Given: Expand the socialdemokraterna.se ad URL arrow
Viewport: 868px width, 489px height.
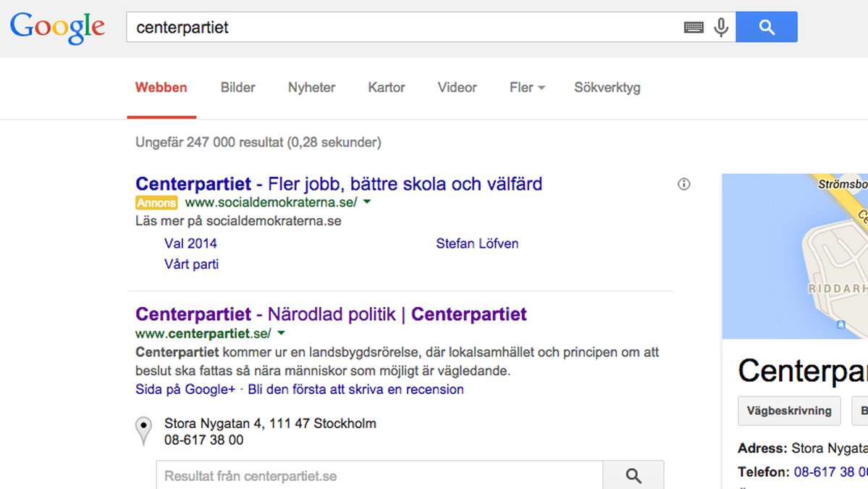Looking at the screenshot, I should tap(367, 202).
